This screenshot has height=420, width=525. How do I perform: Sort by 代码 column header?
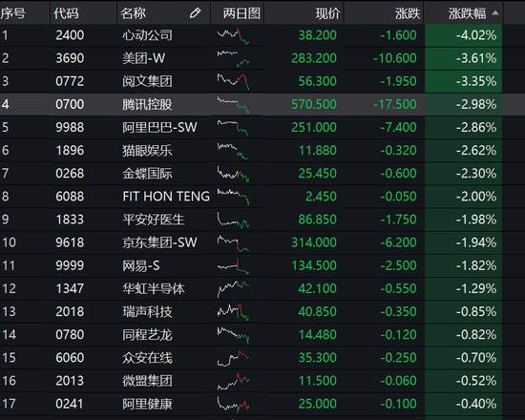coord(66,13)
